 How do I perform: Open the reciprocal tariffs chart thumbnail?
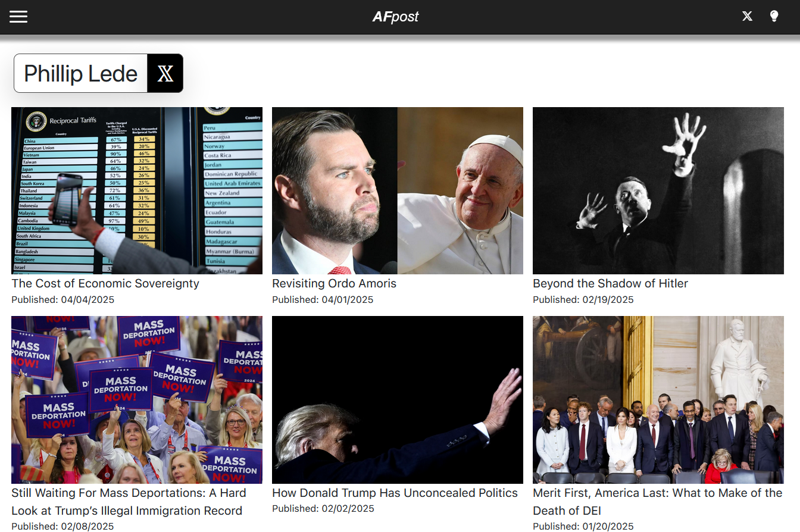tap(137, 190)
